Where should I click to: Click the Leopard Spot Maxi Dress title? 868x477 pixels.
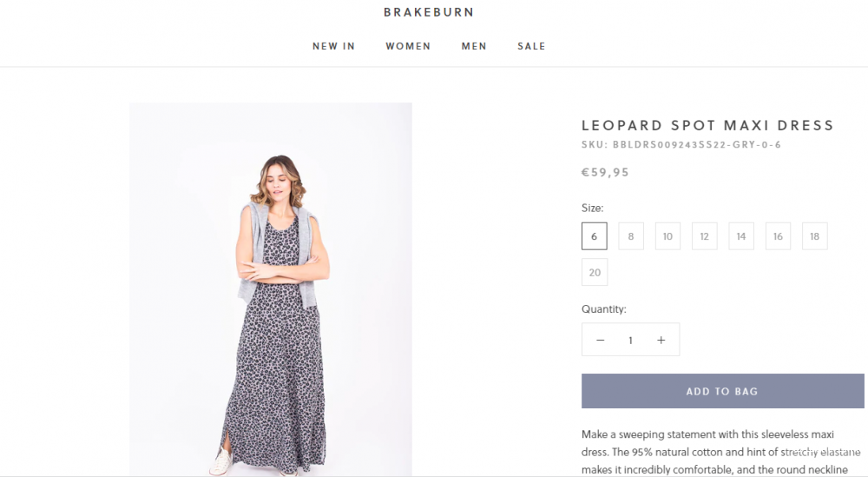point(707,125)
